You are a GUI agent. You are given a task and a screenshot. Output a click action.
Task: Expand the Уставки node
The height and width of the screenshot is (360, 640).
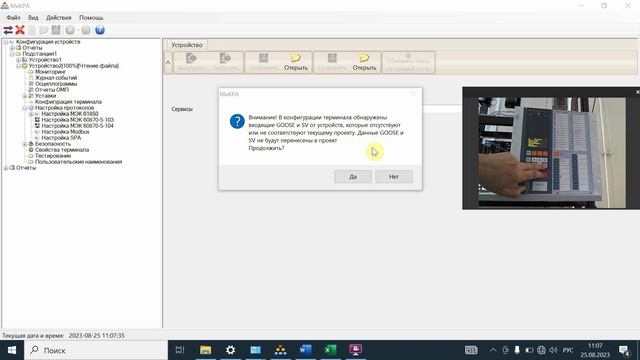[24, 96]
